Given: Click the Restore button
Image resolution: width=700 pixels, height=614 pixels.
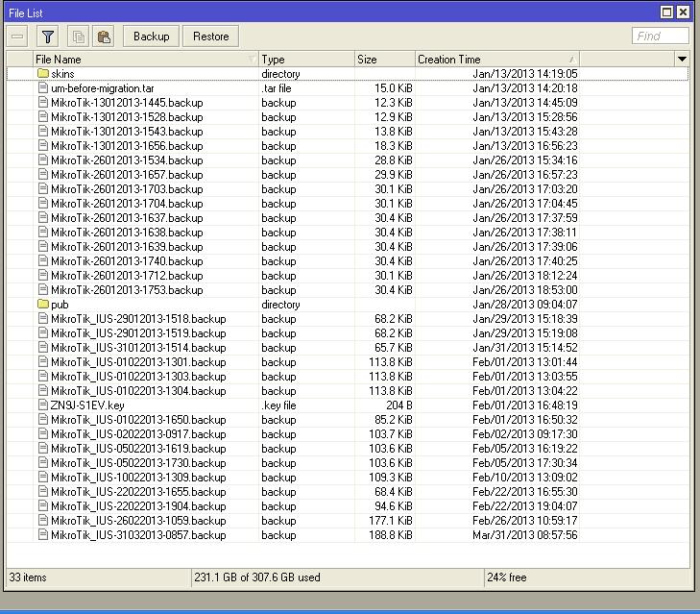Looking at the screenshot, I should pyautogui.click(x=210, y=37).
